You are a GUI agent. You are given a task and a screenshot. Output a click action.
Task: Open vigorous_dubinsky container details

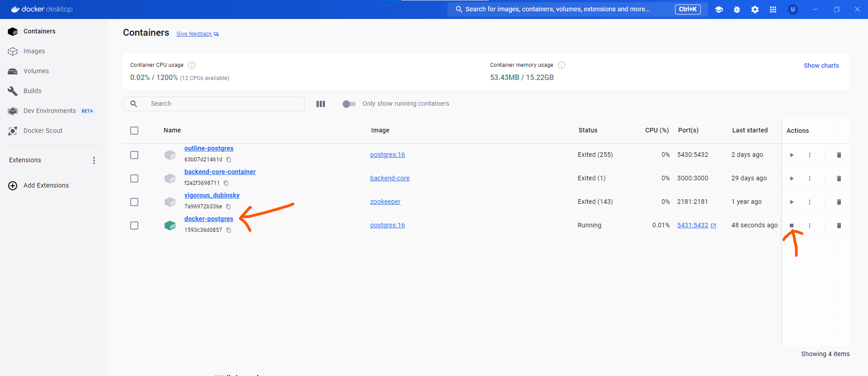[x=212, y=195]
